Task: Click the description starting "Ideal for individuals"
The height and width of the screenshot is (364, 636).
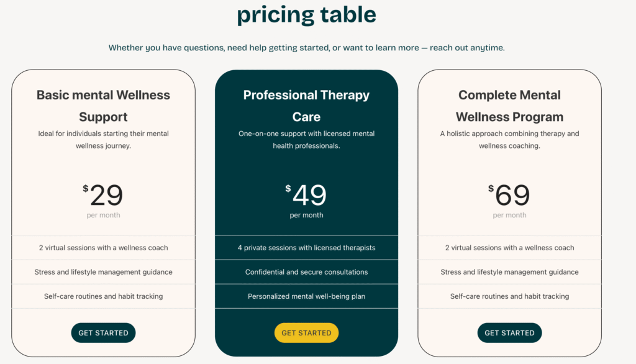Action: point(103,140)
